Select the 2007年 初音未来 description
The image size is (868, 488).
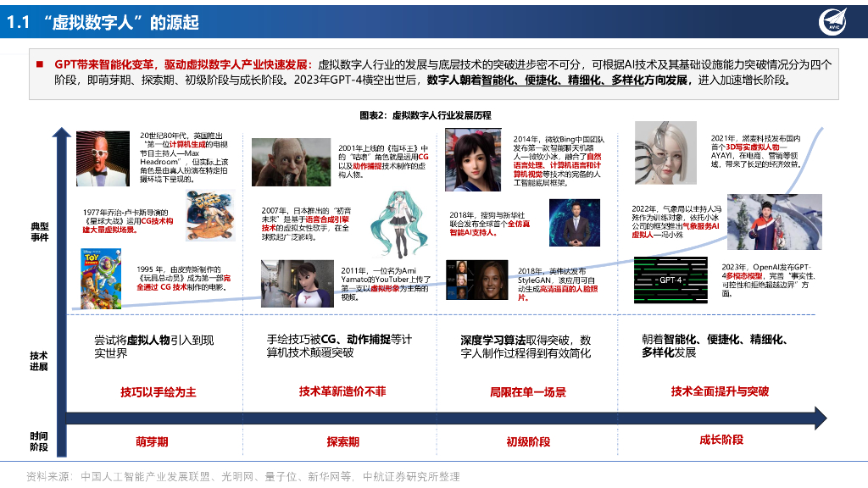point(306,224)
